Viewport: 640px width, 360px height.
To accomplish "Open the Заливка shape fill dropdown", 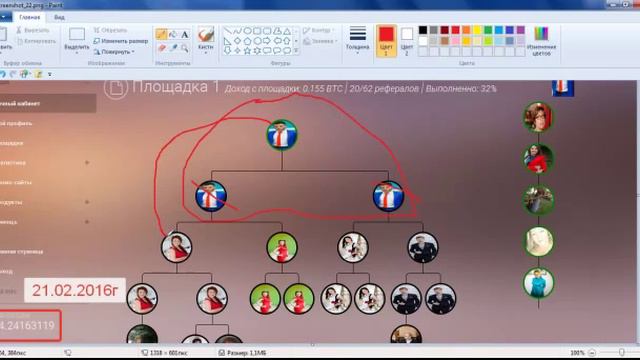I will (320, 41).
